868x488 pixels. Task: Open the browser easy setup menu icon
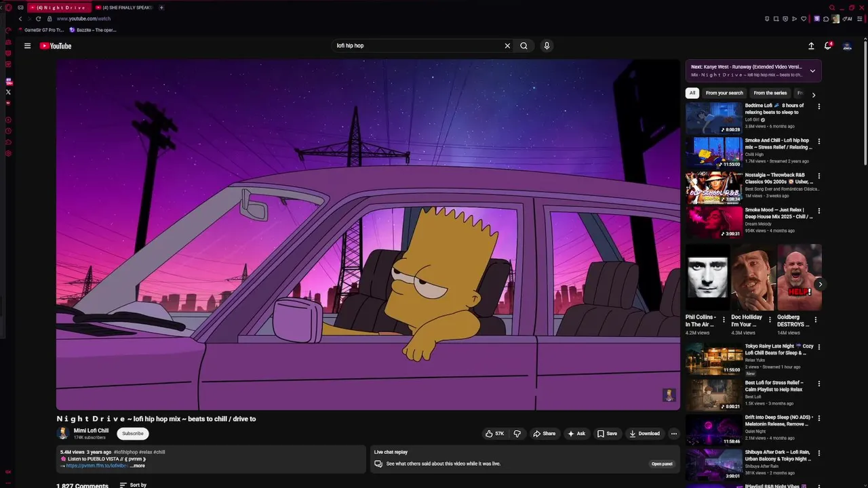point(861,19)
